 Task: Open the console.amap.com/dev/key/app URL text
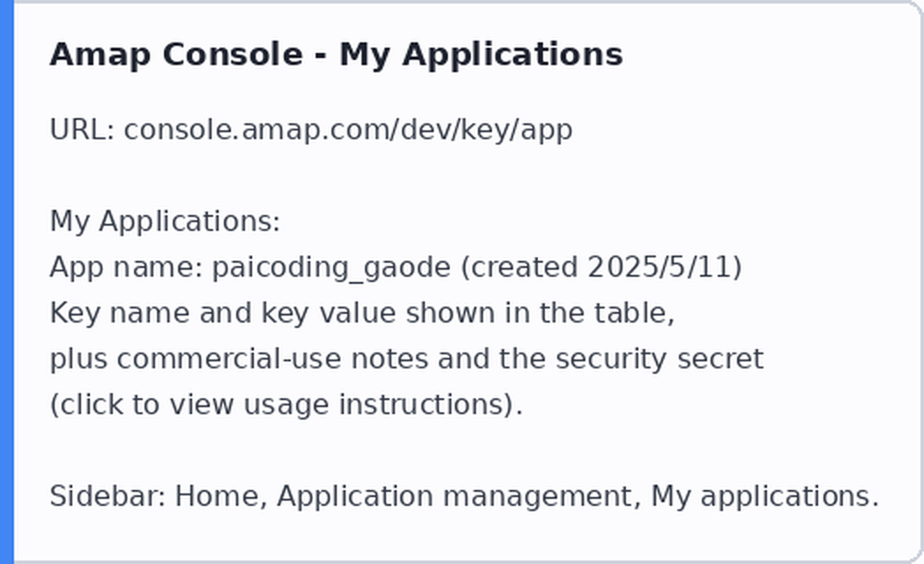point(347,130)
